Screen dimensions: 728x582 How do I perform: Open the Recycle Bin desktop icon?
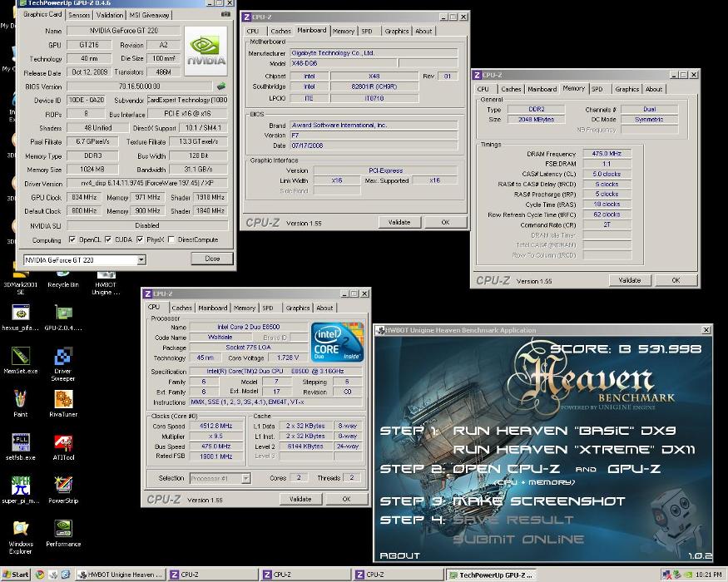tap(63, 278)
